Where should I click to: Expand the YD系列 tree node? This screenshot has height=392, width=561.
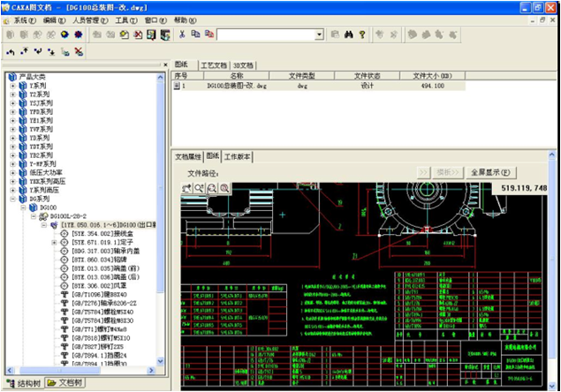click(x=13, y=138)
